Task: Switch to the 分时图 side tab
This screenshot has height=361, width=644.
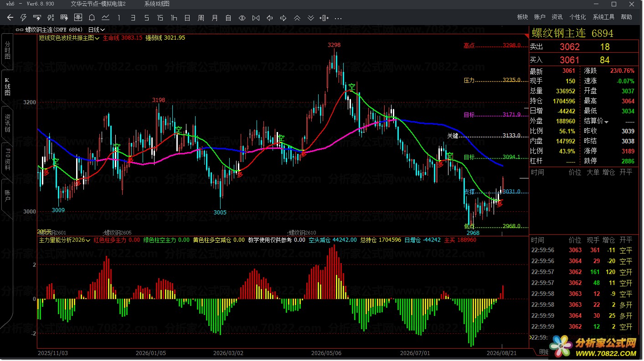Action: 7,51
